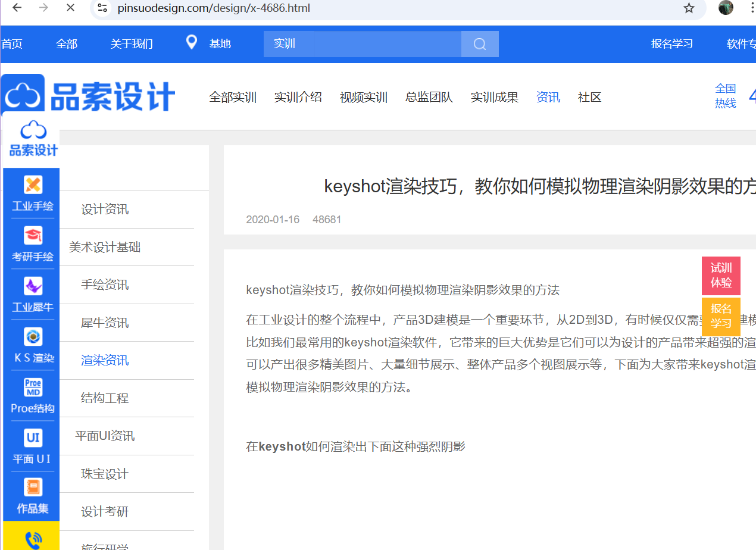The height and width of the screenshot is (550, 756).
Task: Click the browser forward arrow
Action: 43,8
